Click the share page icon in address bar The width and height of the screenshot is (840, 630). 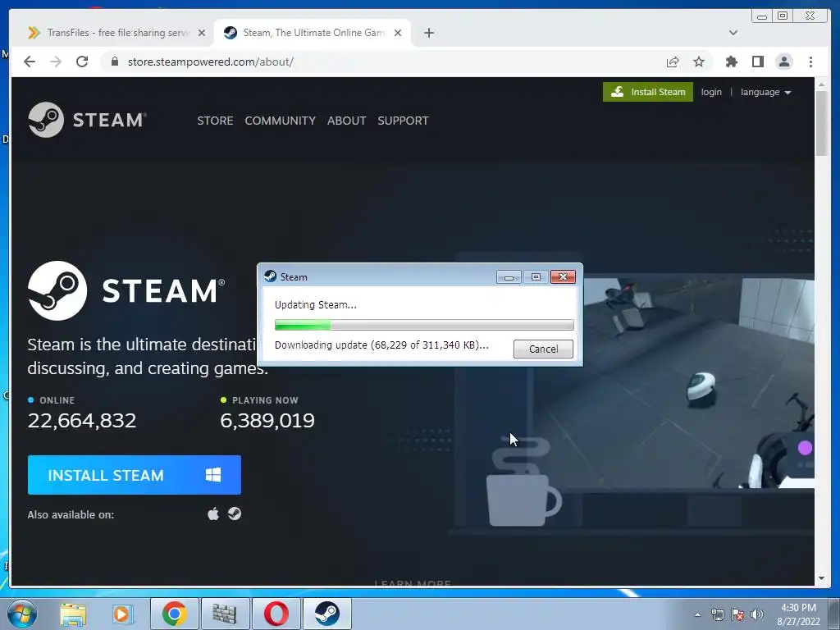[673, 62]
